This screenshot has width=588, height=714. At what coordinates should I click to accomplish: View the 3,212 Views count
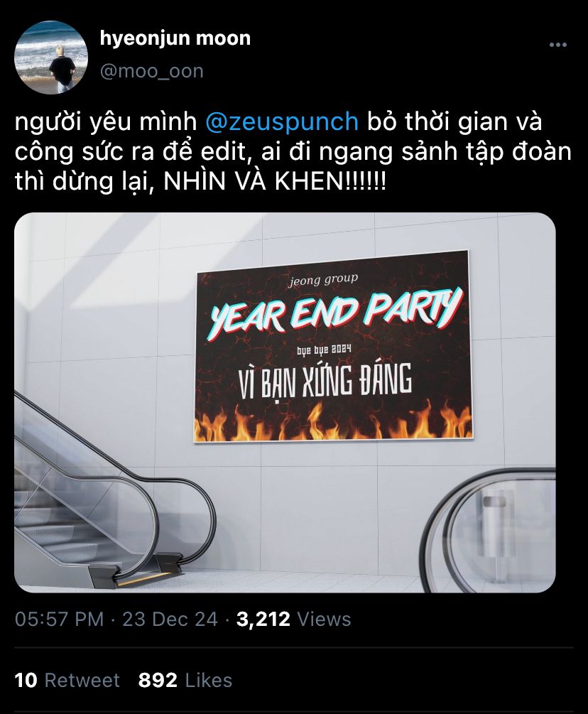294,620
